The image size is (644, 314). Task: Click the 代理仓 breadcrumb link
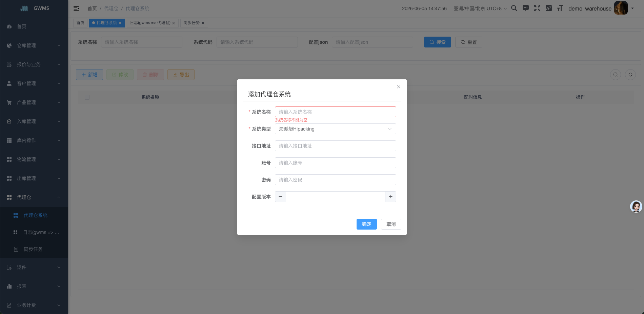pos(111,8)
